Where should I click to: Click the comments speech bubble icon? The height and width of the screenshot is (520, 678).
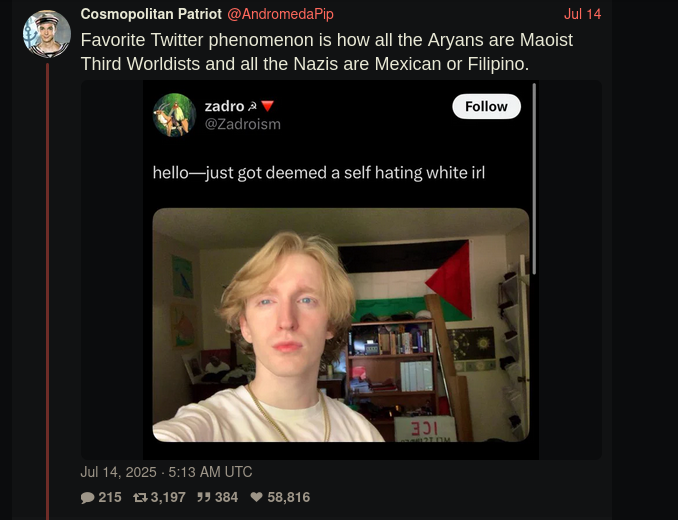[87, 498]
